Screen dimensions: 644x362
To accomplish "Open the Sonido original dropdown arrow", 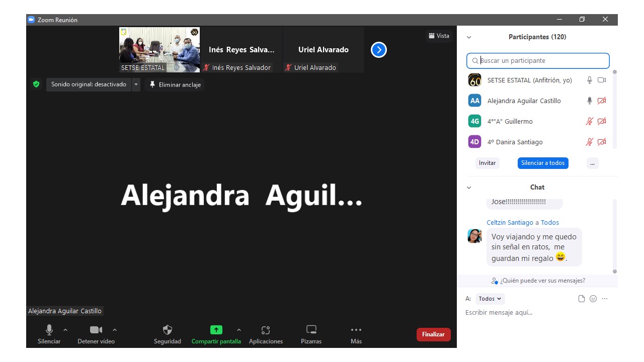I will (136, 84).
